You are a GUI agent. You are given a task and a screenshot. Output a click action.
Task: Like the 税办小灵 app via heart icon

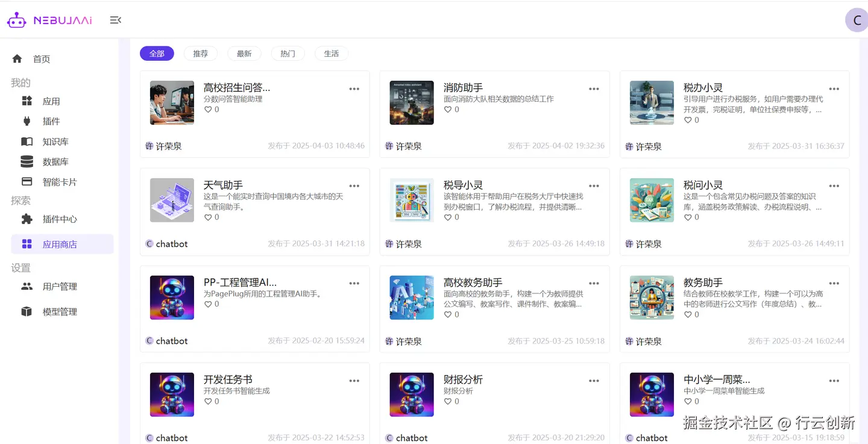point(688,120)
